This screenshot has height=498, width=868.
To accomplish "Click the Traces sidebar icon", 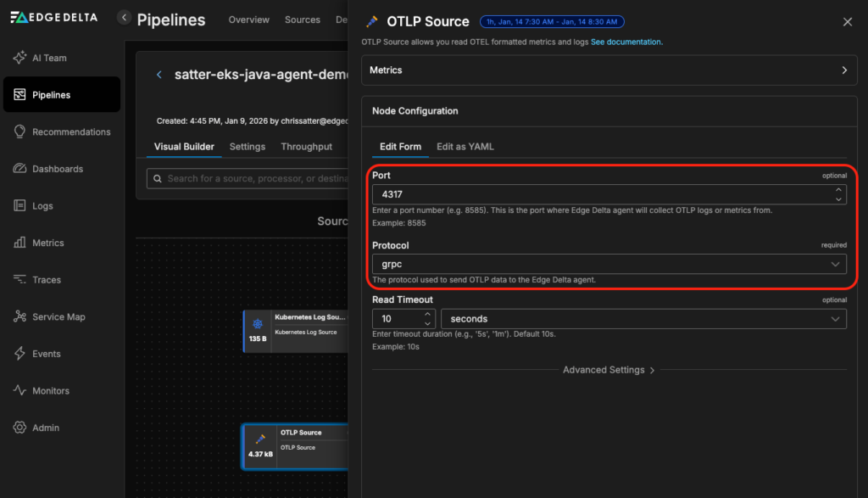I will pyautogui.click(x=19, y=280).
